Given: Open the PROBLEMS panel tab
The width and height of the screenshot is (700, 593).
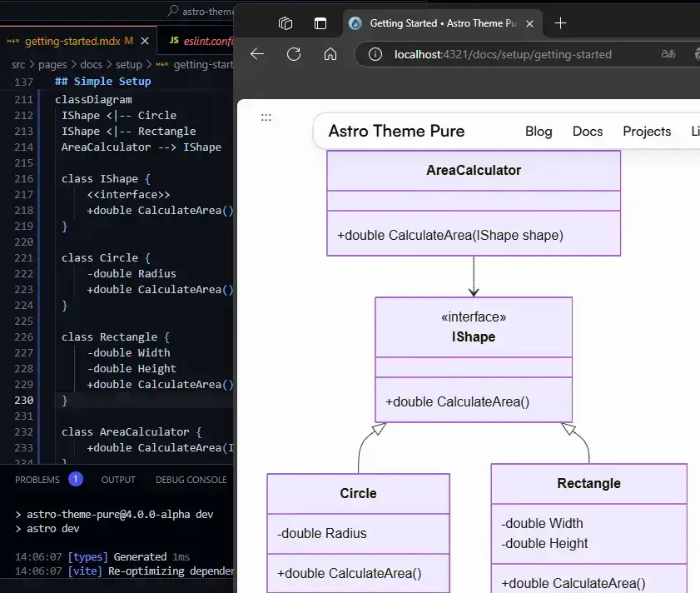Looking at the screenshot, I should (37, 480).
